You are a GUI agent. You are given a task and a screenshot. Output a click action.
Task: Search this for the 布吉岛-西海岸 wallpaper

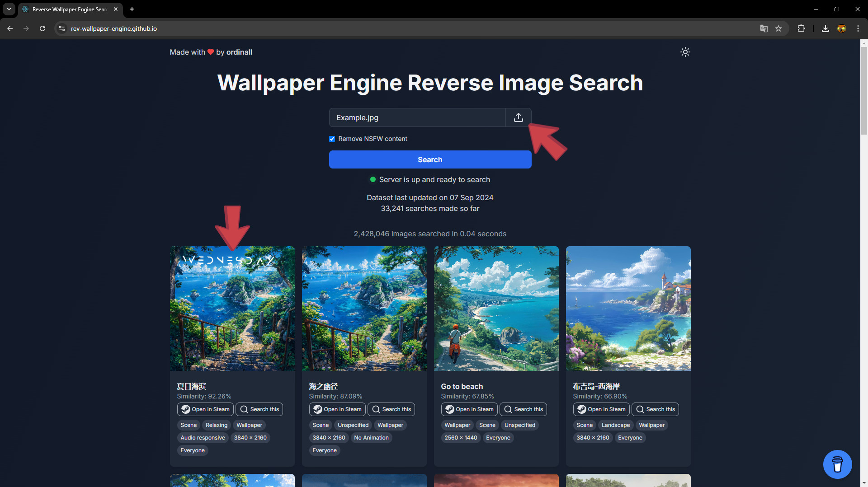(655, 409)
